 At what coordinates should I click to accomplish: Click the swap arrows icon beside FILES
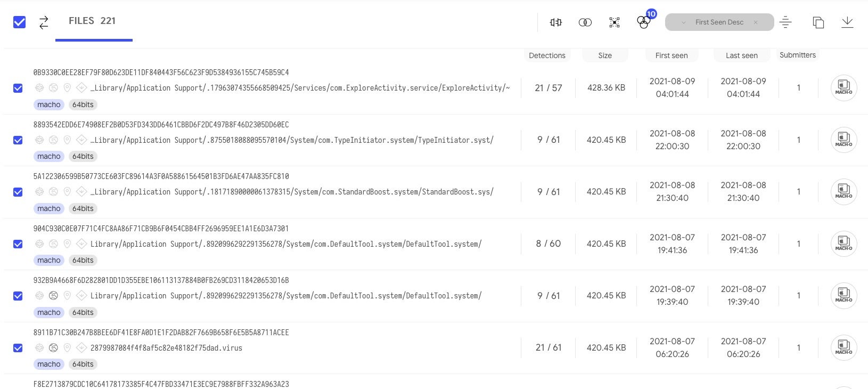pos(44,22)
